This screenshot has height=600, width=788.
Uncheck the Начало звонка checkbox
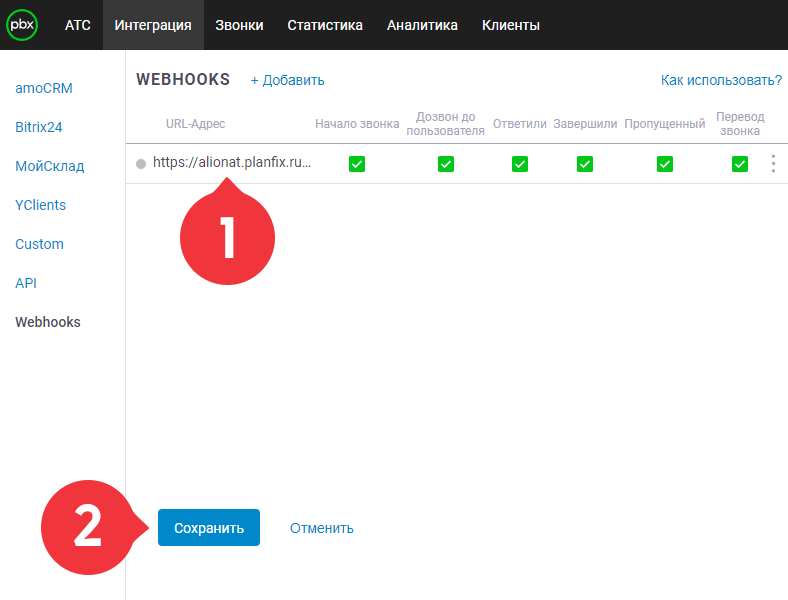pyautogui.click(x=357, y=164)
